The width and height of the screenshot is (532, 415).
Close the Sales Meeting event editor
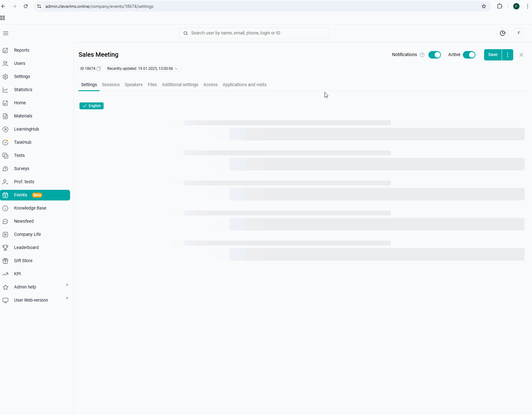tap(521, 55)
